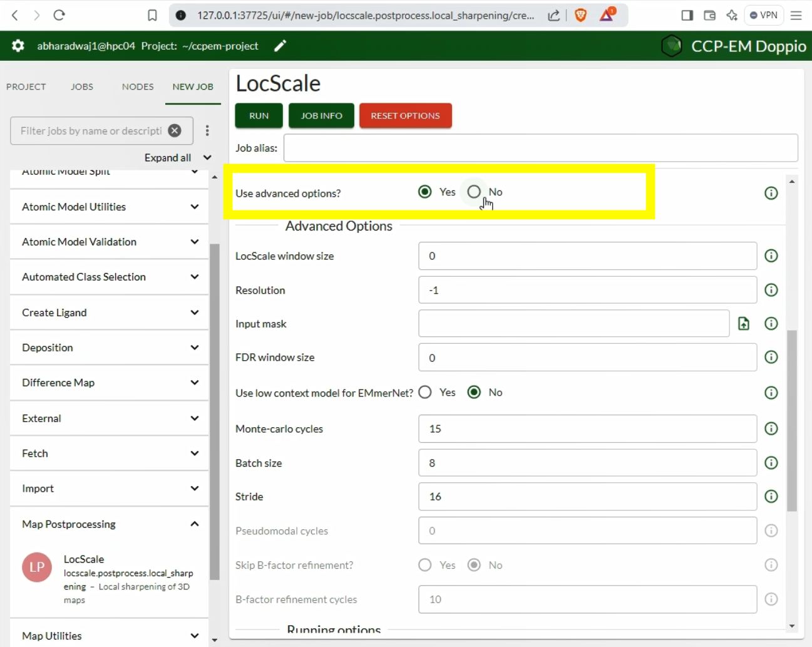Viewport: 812px width, 647px height.
Task: Go back in browser history
Action: coord(15,15)
